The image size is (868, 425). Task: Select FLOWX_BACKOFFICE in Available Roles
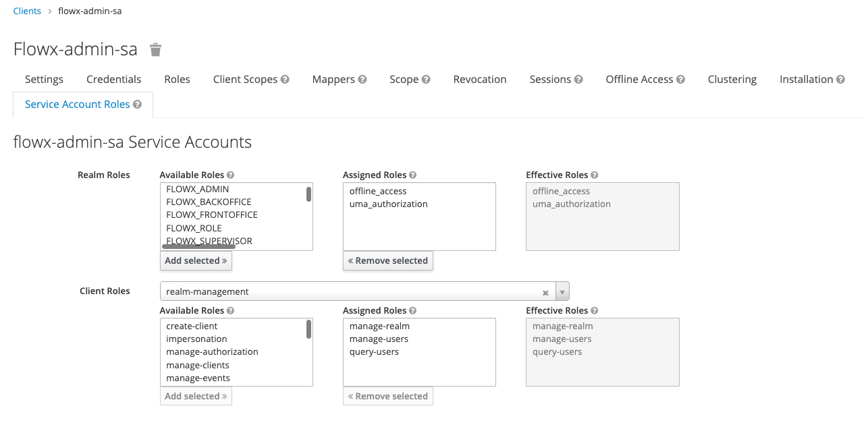click(209, 202)
